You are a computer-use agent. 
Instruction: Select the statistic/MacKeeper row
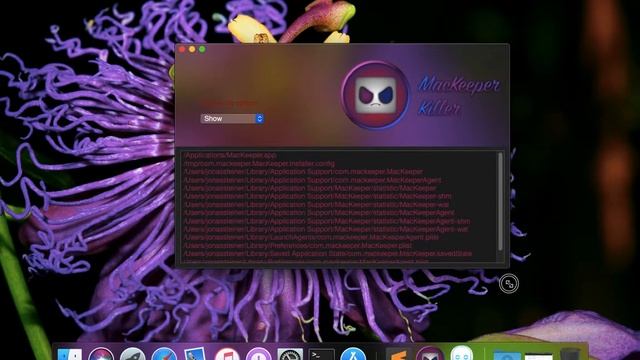(310, 188)
